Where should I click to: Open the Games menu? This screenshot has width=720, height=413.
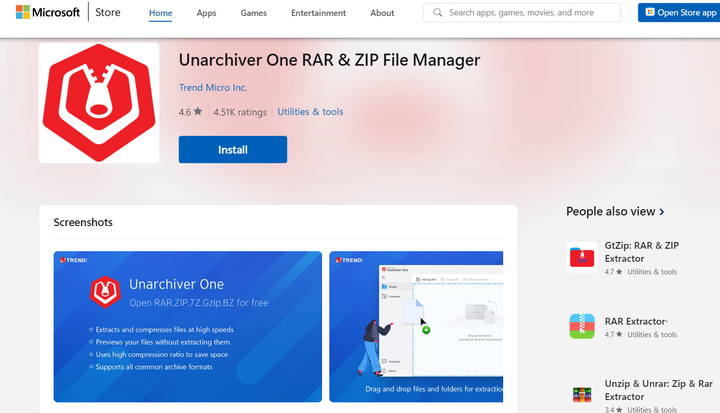pyautogui.click(x=253, y=13)
